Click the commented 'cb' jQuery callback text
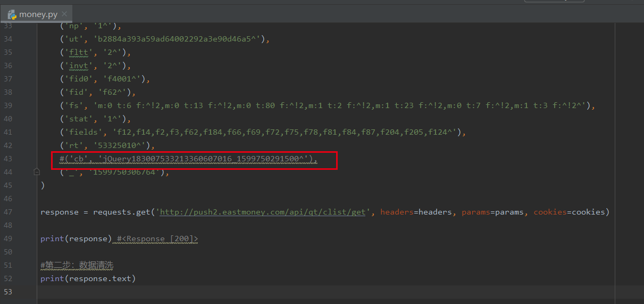 (189, 159)
